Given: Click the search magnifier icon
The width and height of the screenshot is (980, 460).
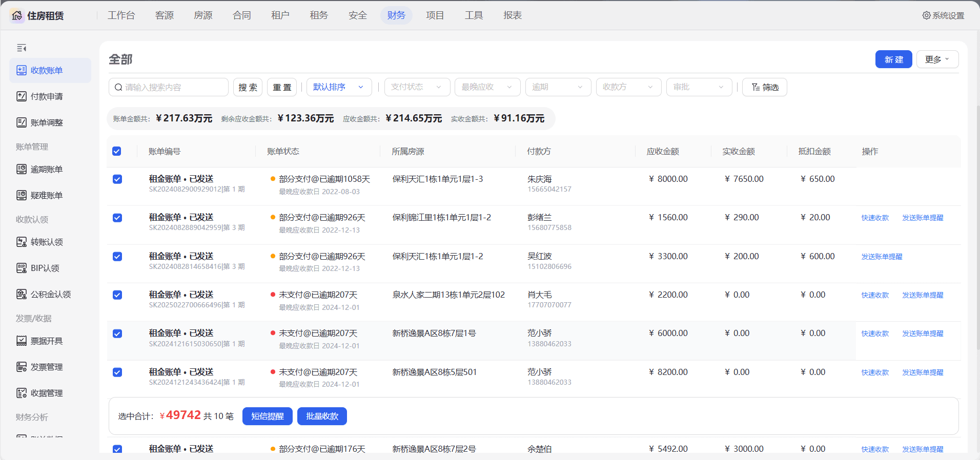Looking at the screenshot, I should [x=118, y=87].
